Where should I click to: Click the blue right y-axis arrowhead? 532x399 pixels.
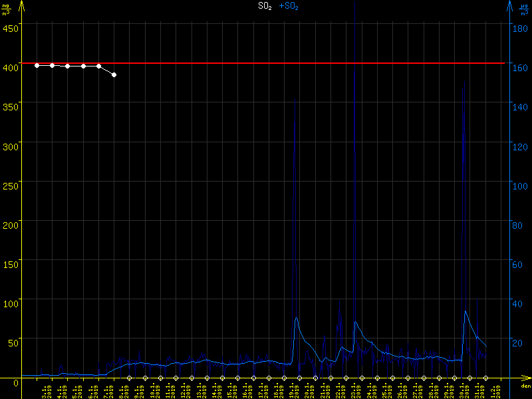[x=509, y=6]
